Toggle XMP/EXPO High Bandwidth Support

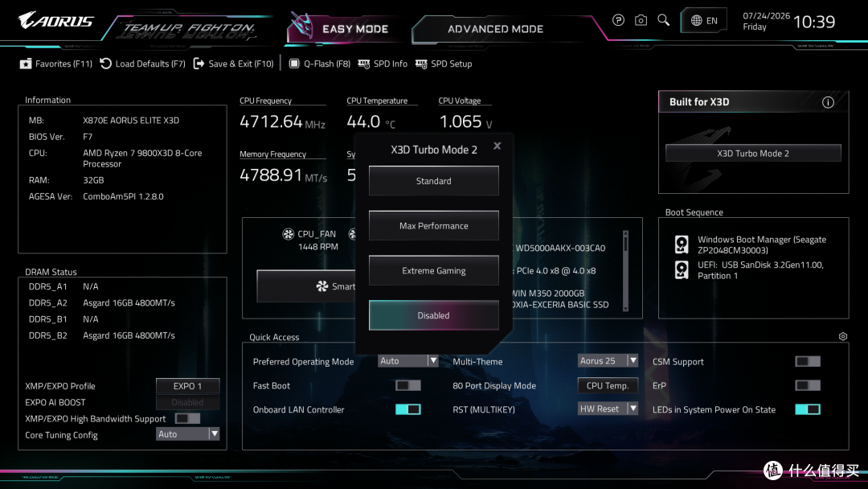coord(187,418)
